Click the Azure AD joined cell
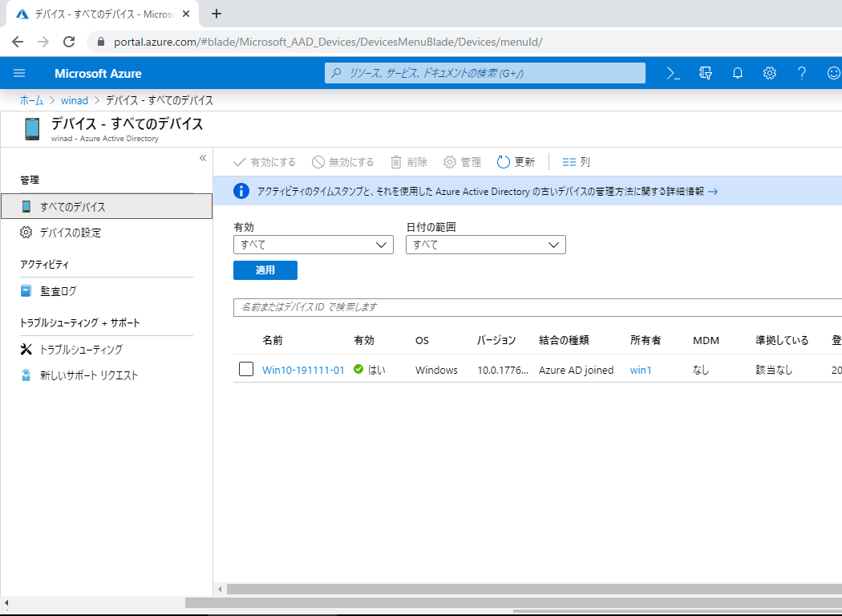Viewport: 842px width, 616px height. coord(577,370)
